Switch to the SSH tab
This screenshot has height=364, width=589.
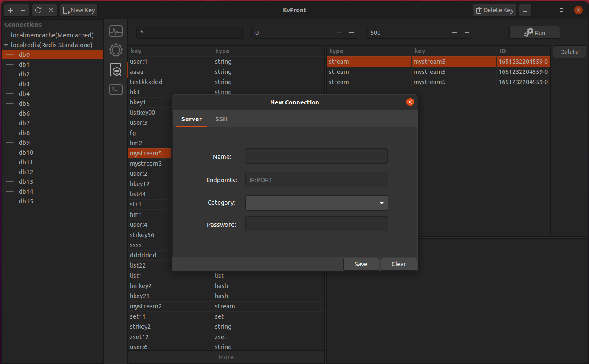221,119
